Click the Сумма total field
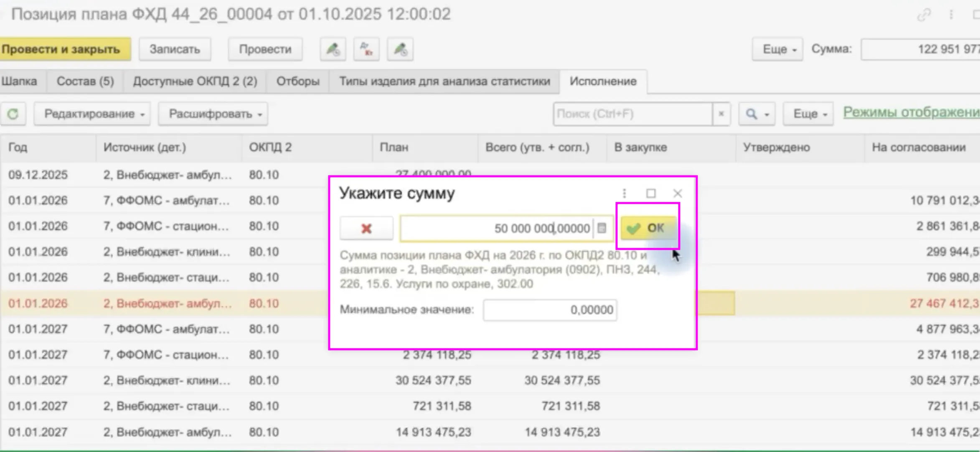The image size is (980, 452). click(x=920, y=49)
